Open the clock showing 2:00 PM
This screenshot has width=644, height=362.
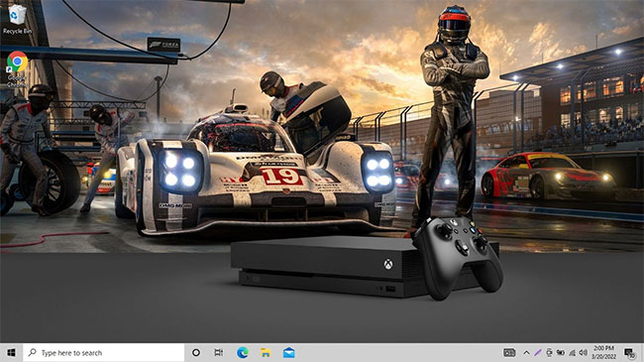(603, 352)
